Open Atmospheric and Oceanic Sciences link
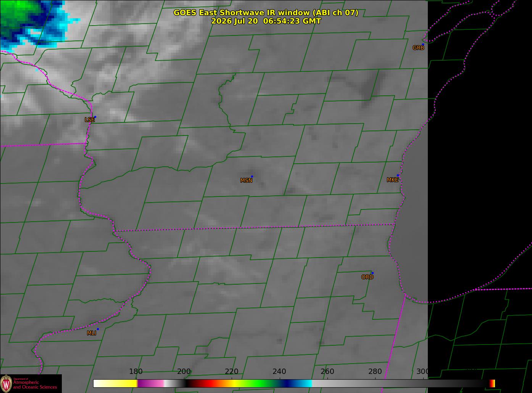The image size is (532, 393). pyautogui.click(x=35, y=385)
